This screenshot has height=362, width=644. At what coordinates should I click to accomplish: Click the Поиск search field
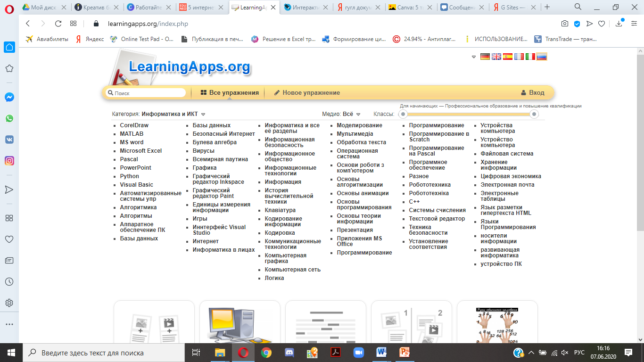146,93
